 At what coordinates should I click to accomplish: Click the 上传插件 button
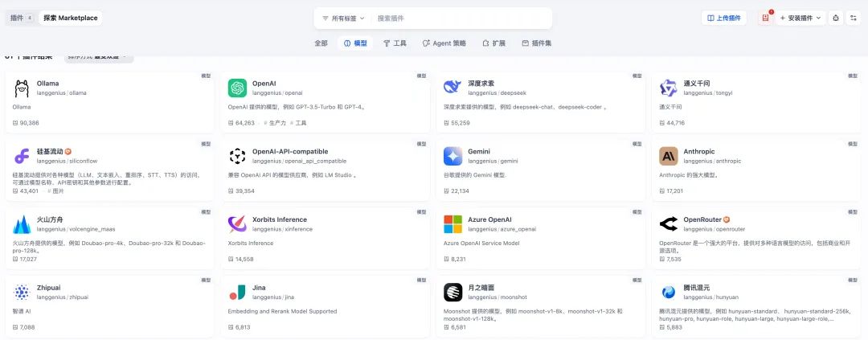[x=724, y=18]
